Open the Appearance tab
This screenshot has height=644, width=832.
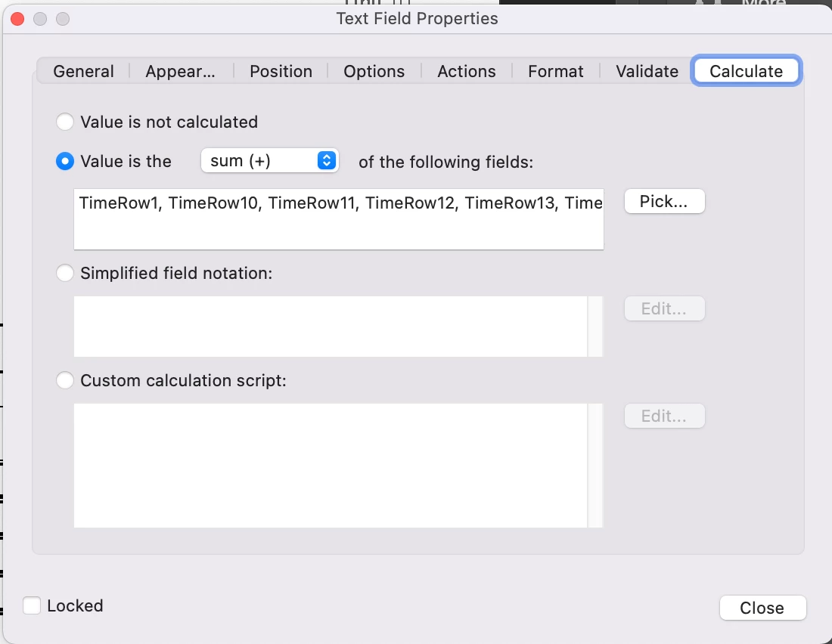pos(181,71)
